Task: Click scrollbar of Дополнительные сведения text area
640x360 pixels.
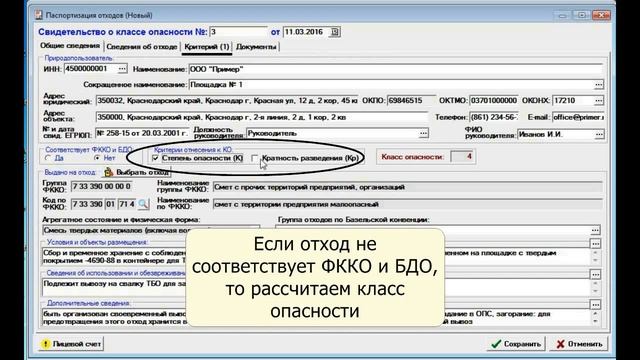Action: click(596, 318)
